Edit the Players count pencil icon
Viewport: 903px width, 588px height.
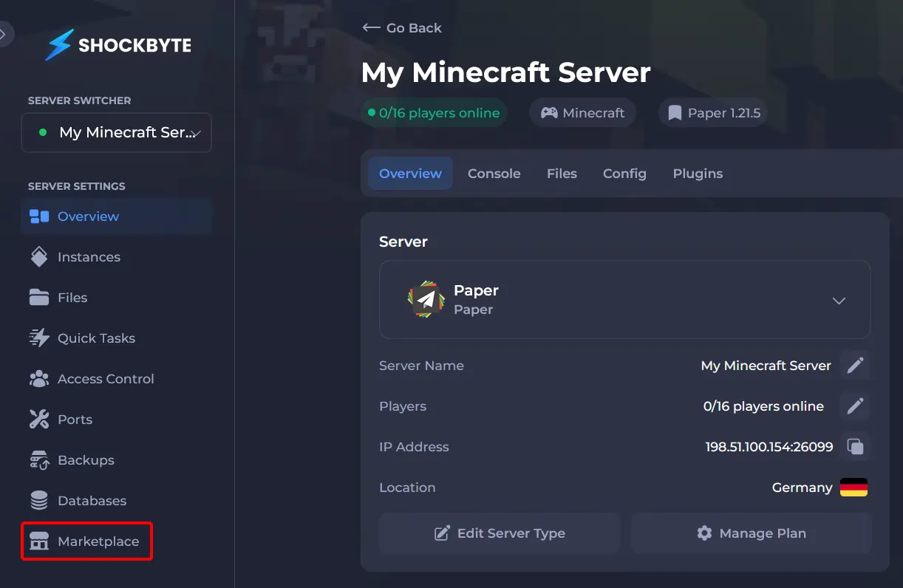(855, 406)
